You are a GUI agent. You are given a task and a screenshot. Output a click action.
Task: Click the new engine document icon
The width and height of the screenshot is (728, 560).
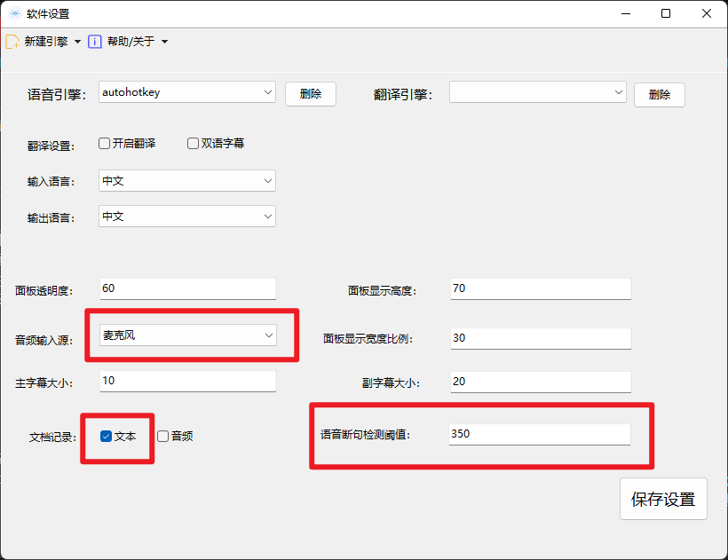12,42
